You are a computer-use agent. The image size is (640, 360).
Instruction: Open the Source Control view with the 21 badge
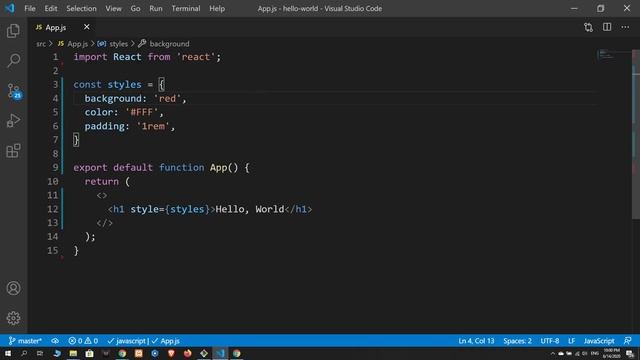(14, 91)
